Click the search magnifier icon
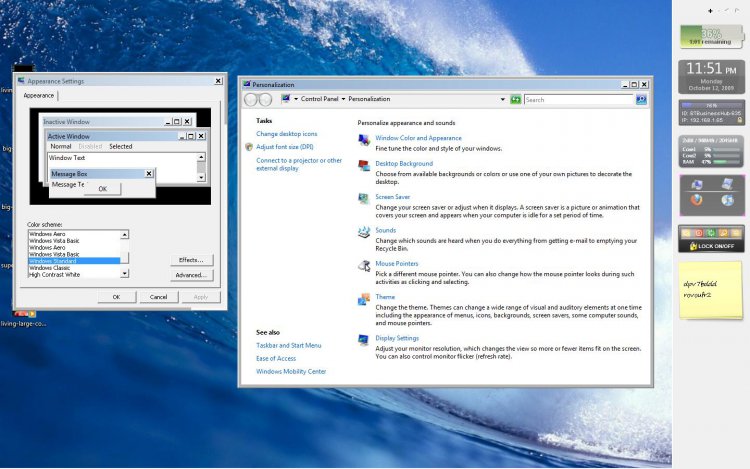This screenshot has width=750, height=469. 641,99
